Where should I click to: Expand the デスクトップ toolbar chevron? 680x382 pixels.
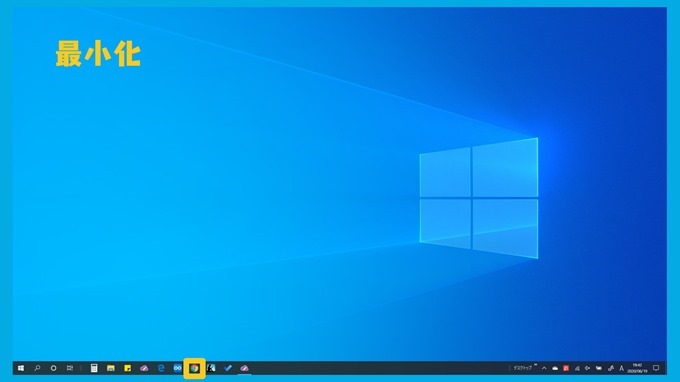click(x=536, y=365)
